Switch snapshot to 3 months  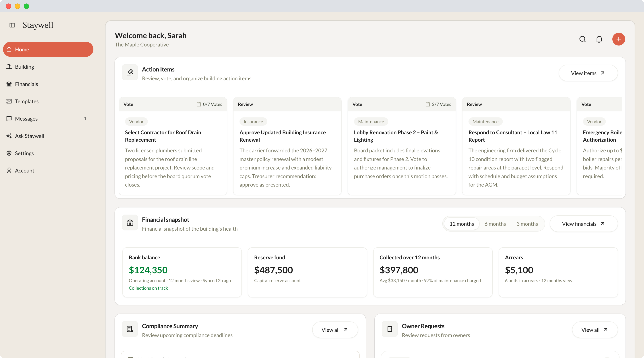click(x=527, y=224)
